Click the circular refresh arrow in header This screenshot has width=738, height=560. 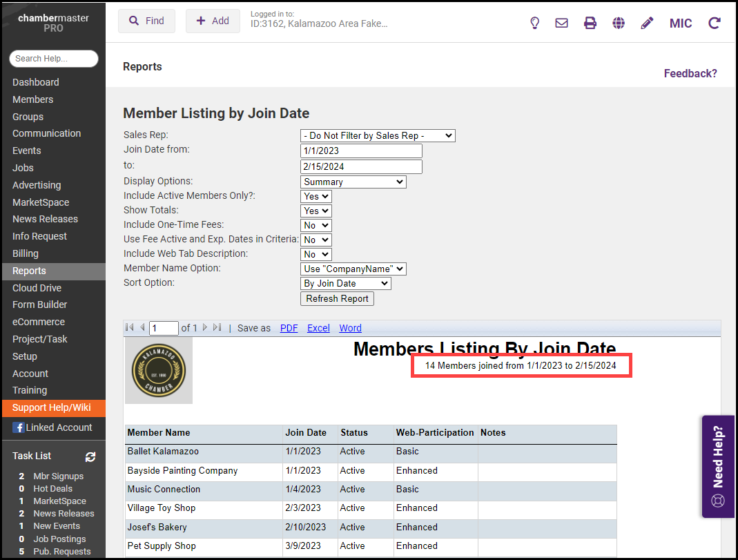715,23
